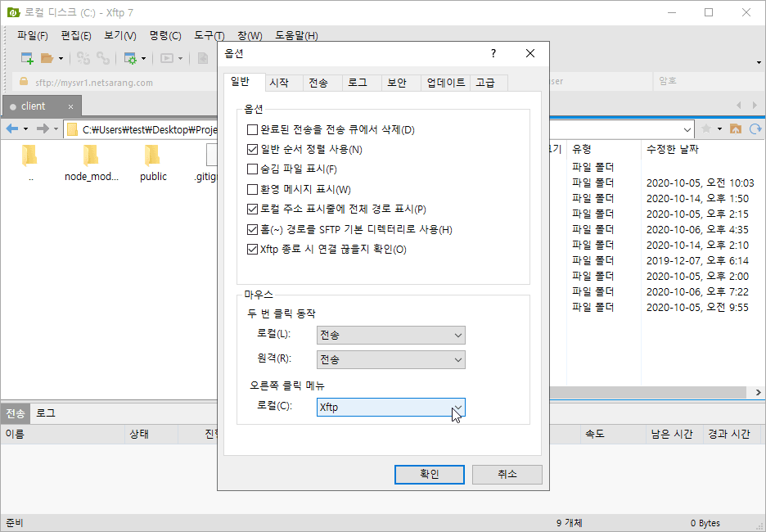
Task: Expand the Back history dropdown arrow
Action: (26, 129)
